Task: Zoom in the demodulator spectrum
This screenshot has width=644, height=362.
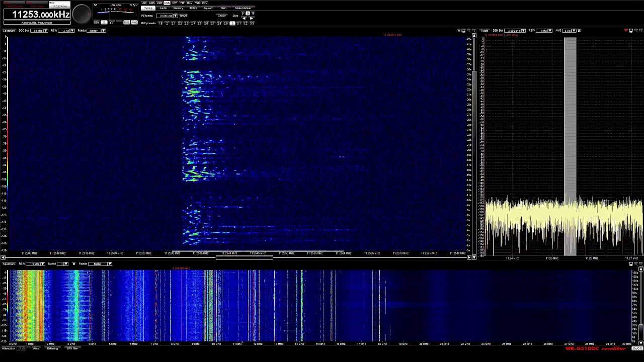Action: 636,31
